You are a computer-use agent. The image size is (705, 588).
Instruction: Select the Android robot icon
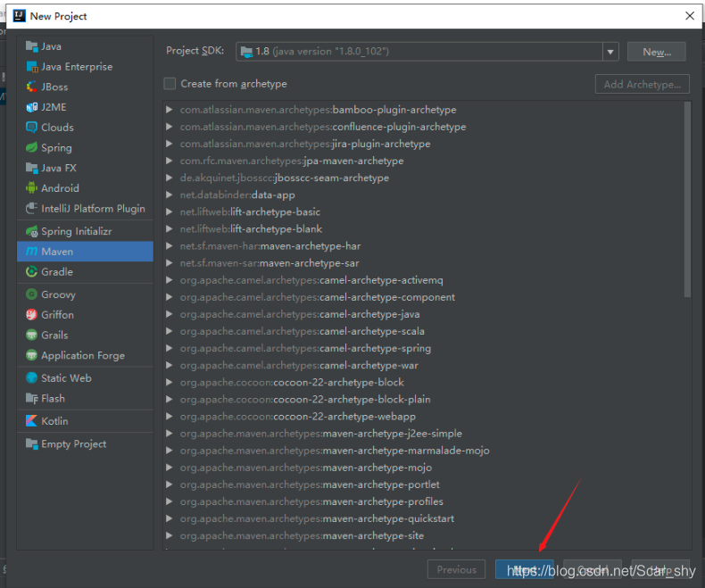point(31,188)
